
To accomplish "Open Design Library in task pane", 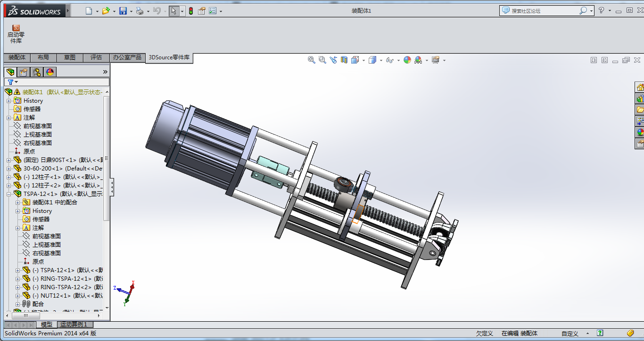I will click(640, 98).
